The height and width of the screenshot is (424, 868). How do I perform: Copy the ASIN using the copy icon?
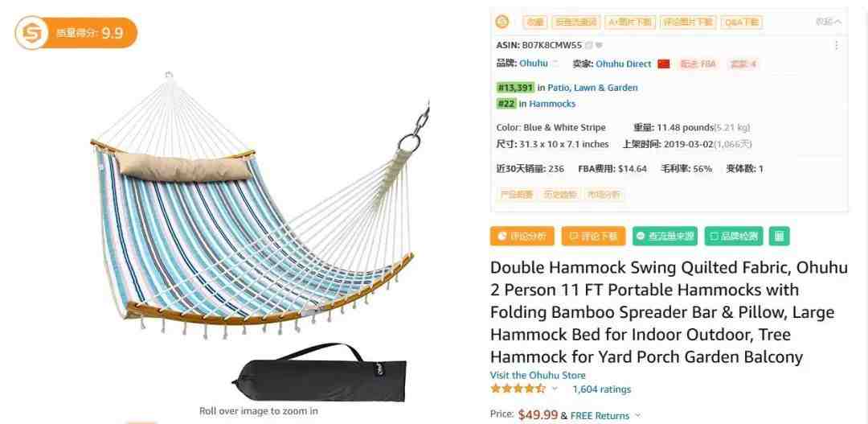coord(588,45)
